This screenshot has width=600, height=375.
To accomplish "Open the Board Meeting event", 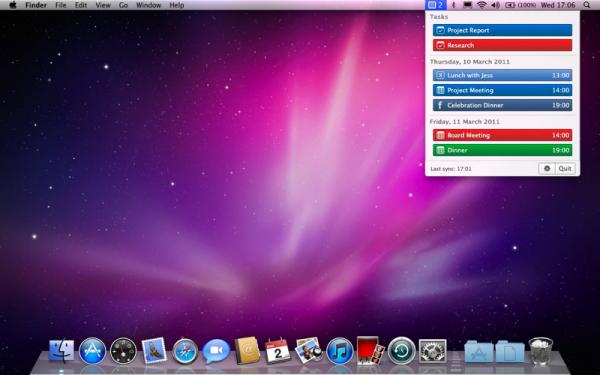I will [x=502, y=135].
